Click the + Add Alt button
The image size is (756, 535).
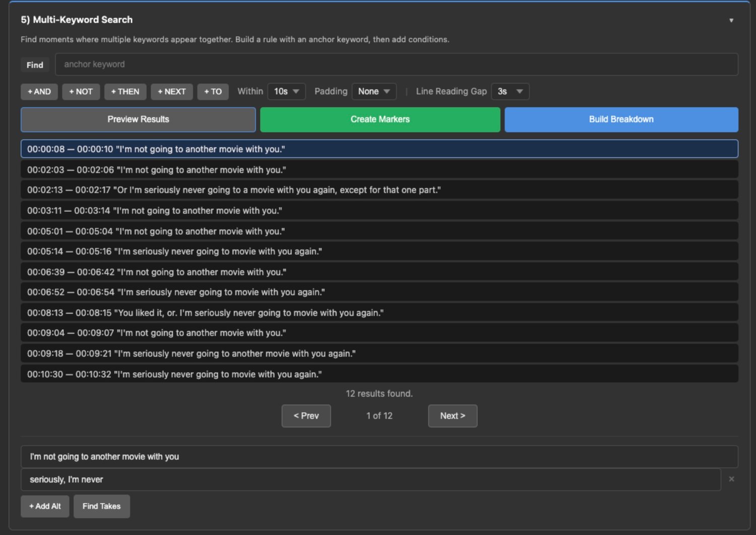[x=45, y=506]
